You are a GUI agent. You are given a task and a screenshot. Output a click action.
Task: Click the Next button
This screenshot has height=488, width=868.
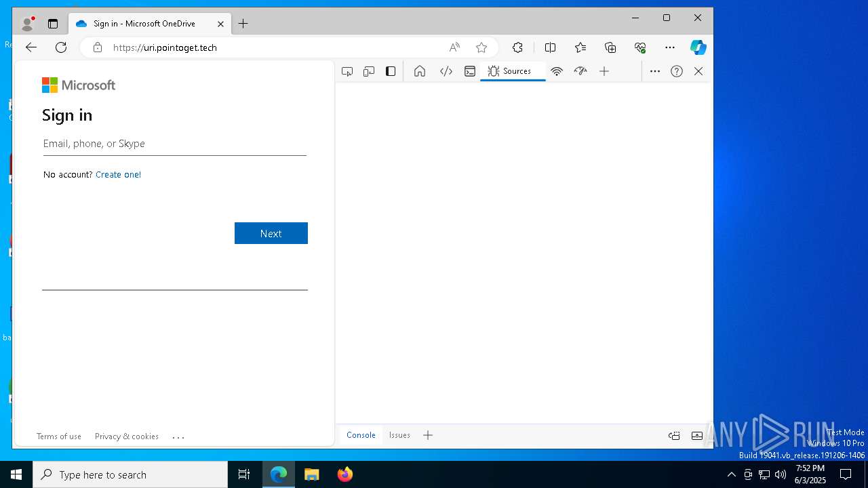click(271, 233)
